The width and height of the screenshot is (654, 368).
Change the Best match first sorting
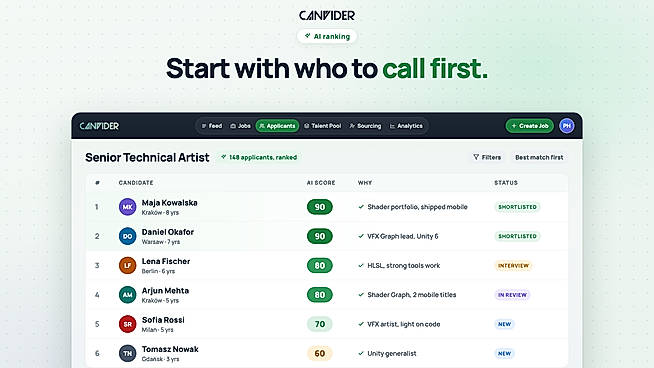click(539, 157)
